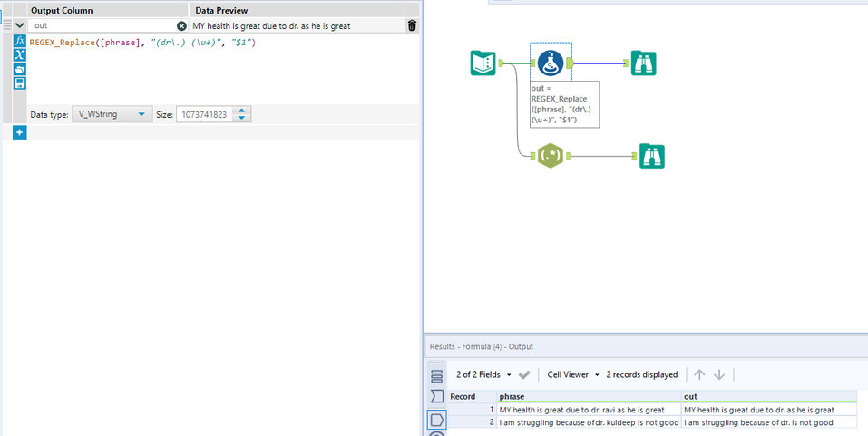Click the out column header in Results
The width and height of the screenshot is (868, 436).
[x=769, y=396]
